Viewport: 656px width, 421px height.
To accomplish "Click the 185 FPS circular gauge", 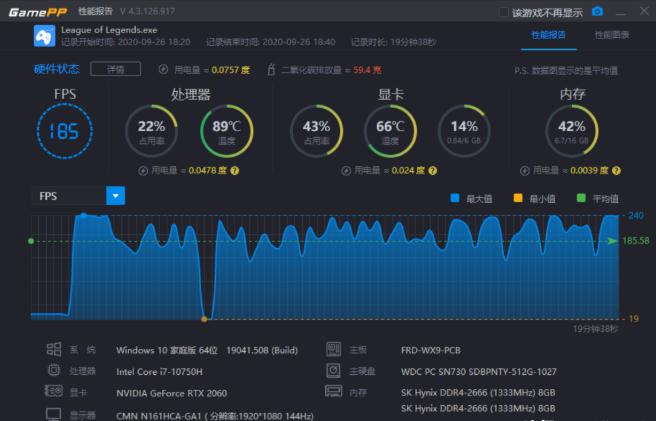I will (64, 131).
